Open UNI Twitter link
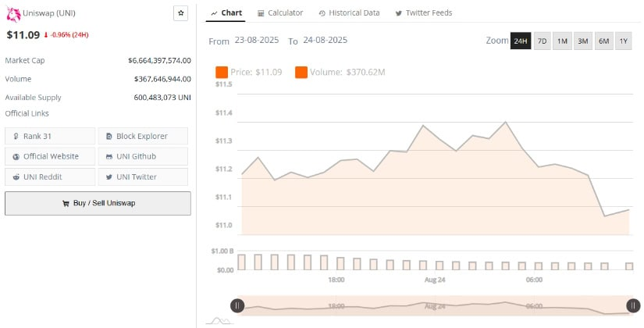Viewport: 644px width, 328px height. [143, 176]
